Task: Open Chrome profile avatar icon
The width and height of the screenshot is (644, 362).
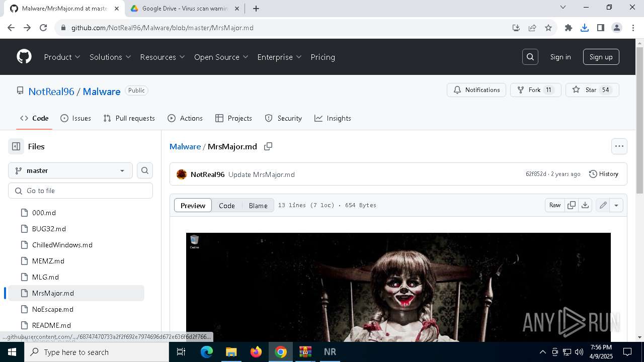Action: click(x=617, y=28)
